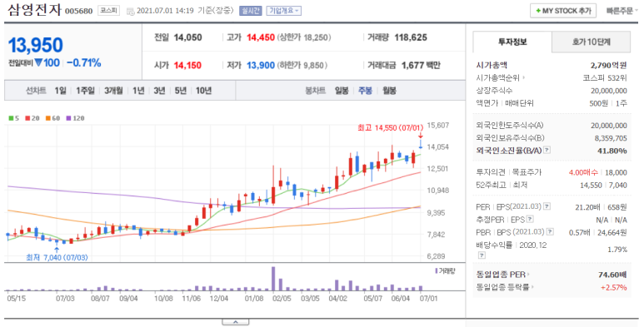
Task: Select the 10년 line chart period
Action: 204,91
